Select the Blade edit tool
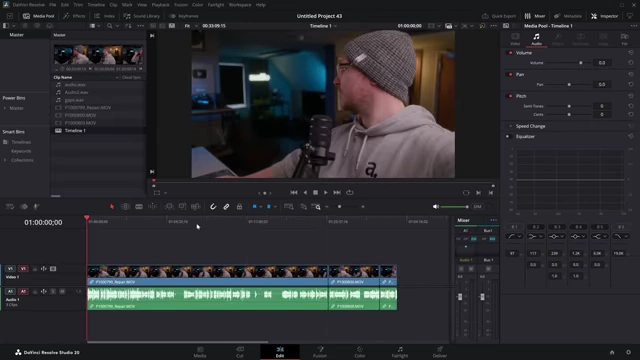Screen dimensions: 640x360 139,207
